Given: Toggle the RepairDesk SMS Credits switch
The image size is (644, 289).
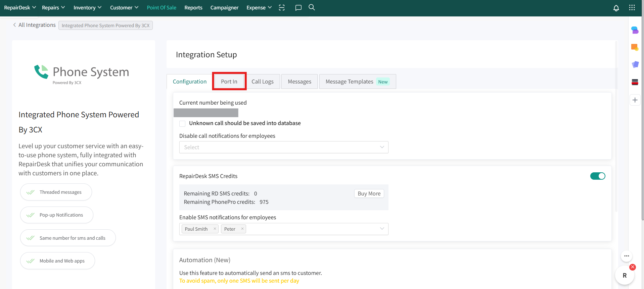Looking at the screenshot, I should [x=597, y=176].
